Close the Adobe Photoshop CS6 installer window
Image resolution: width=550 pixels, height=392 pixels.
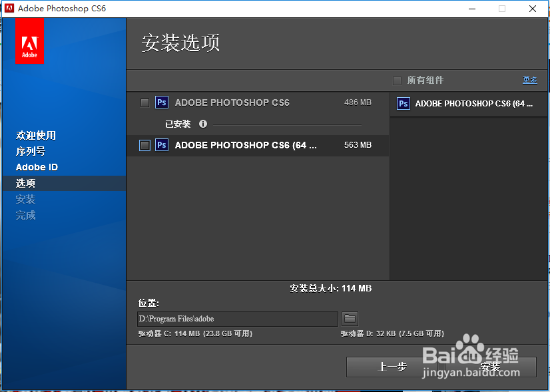click(533, 9)
